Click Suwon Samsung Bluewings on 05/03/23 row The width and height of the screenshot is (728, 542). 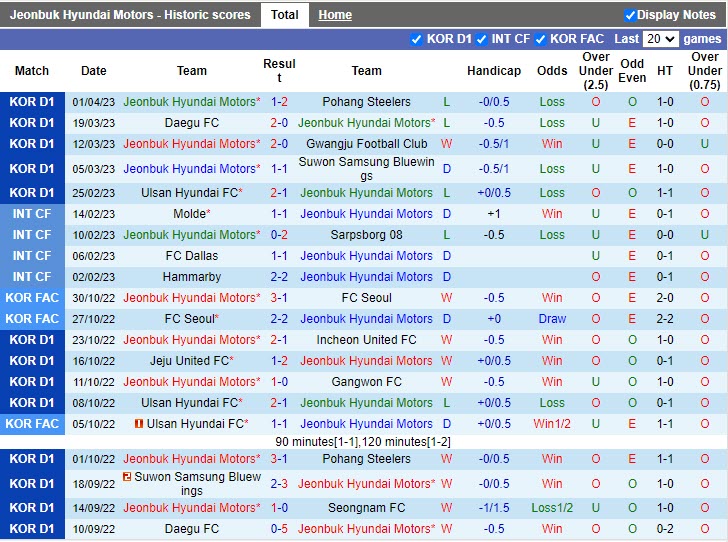(x=366, y=169)
